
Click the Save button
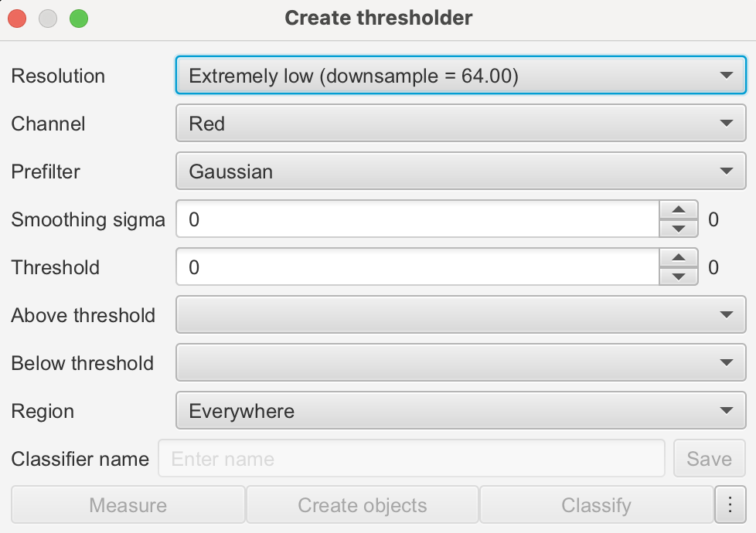click(x=709, y=458)
